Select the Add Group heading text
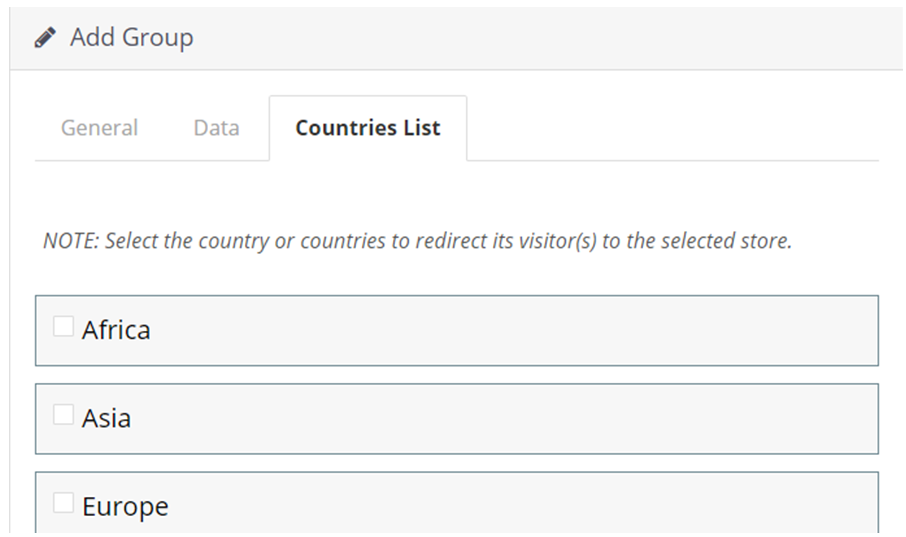The image size is (906, 537). point(132,38)
